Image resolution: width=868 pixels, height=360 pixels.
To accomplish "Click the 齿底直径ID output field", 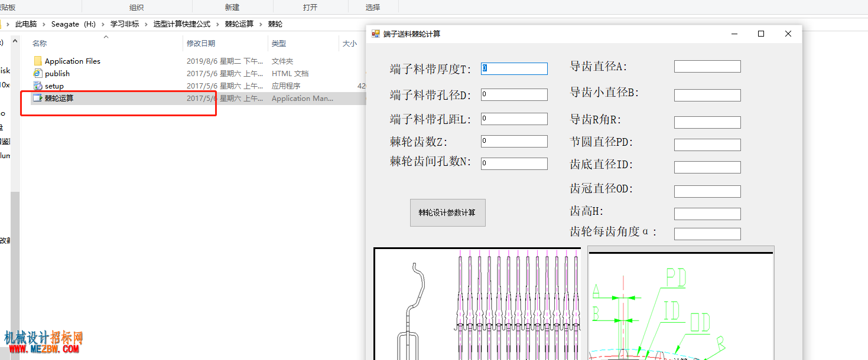I will (707, 167).
